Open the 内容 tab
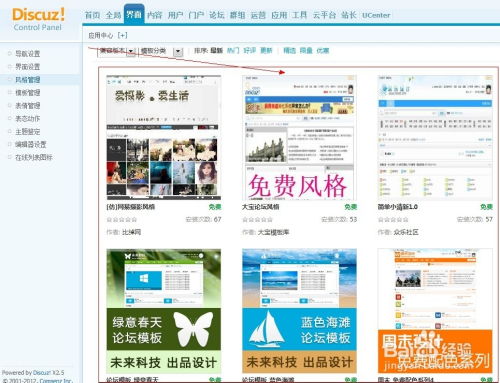This screenshot has width=500, height=383. click(x=155, y=15)
